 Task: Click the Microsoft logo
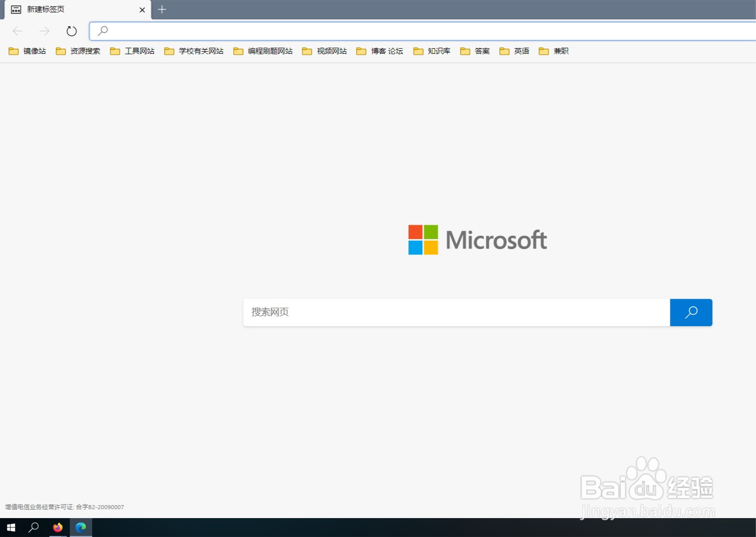tap(477, 240)
